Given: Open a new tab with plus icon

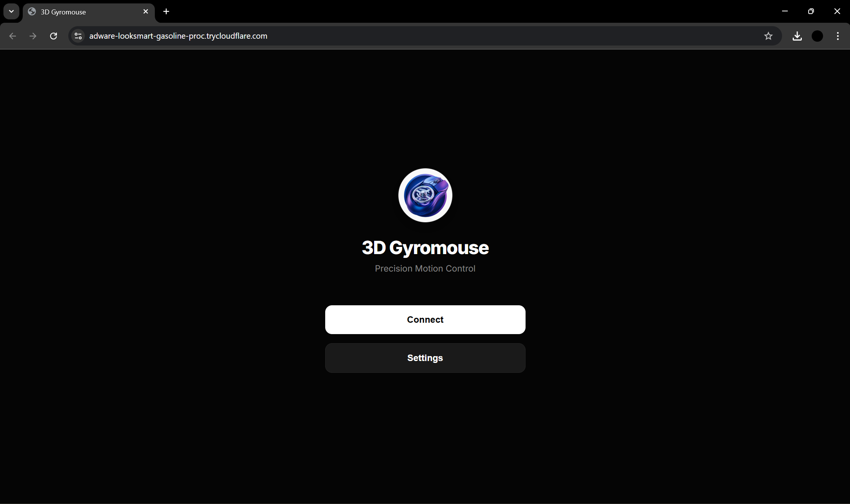Looking at the screenshot, I should coord(166,11).
